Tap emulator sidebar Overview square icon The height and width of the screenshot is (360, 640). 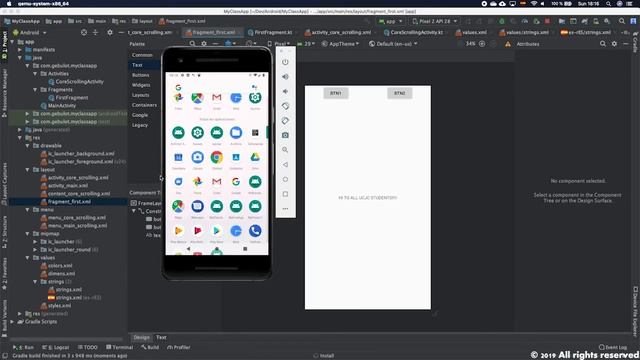[x=285, y=194]
